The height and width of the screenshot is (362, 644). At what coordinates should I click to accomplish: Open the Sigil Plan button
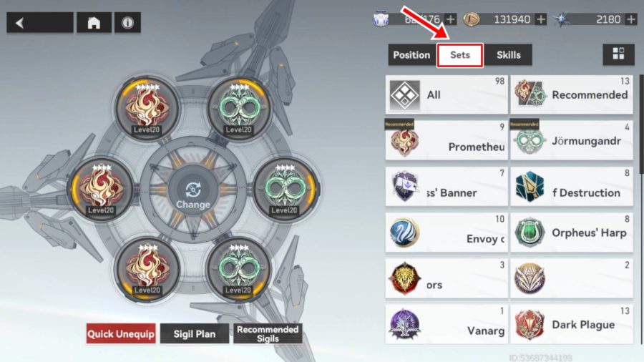click(x=194, y=333)
